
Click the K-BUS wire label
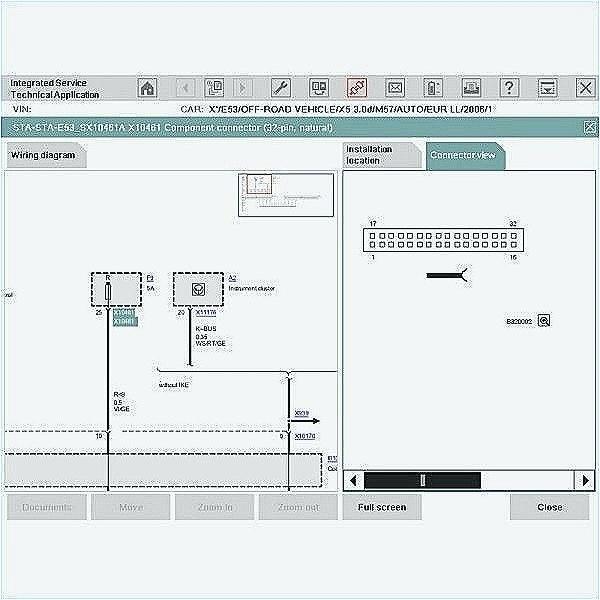206,329
